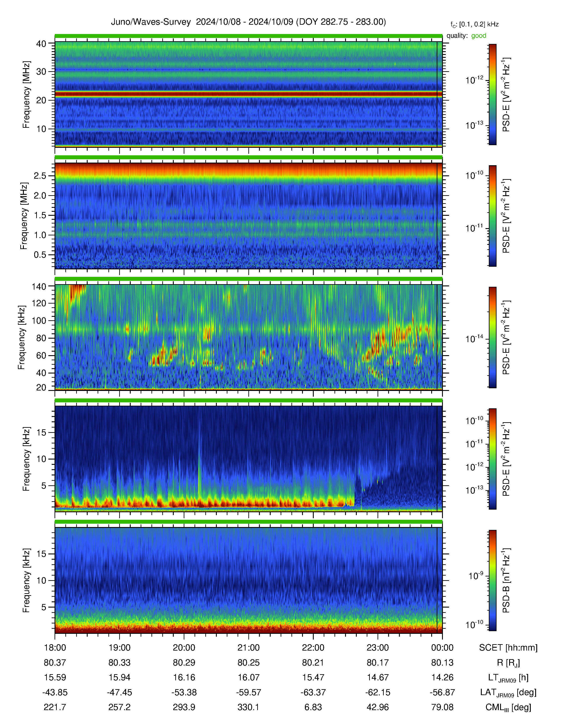Click the dark red 22 MHz emission band
The image size is (563, 728).
tap(248, 94)
